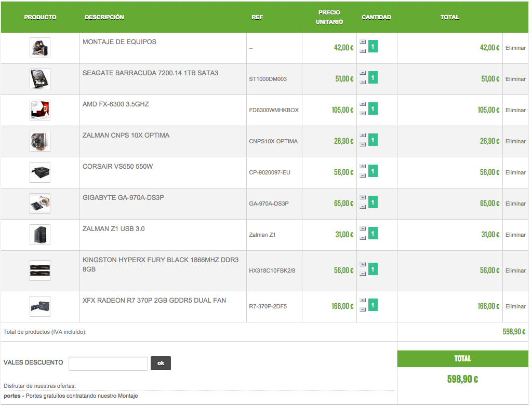Viewport: 532px width, 406px height.
Task: Open MONTAJE DE EQUIPOS product link
Action: 119,42
